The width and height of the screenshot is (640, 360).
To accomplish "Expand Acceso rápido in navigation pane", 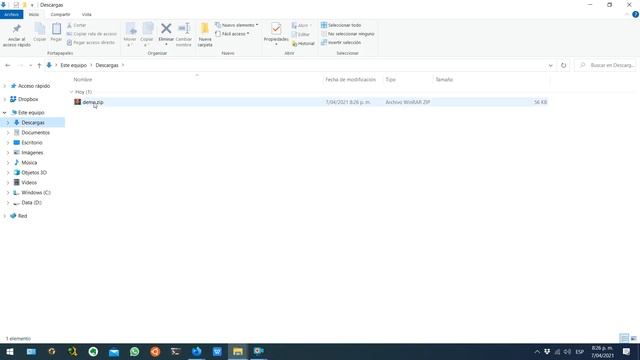I will pyautogui.click(x=4, y=86).
